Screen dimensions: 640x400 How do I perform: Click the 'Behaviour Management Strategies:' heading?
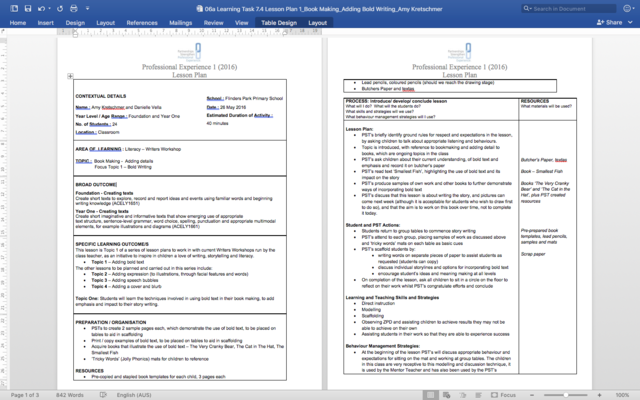pyautogui.click(x=382, y=346)
